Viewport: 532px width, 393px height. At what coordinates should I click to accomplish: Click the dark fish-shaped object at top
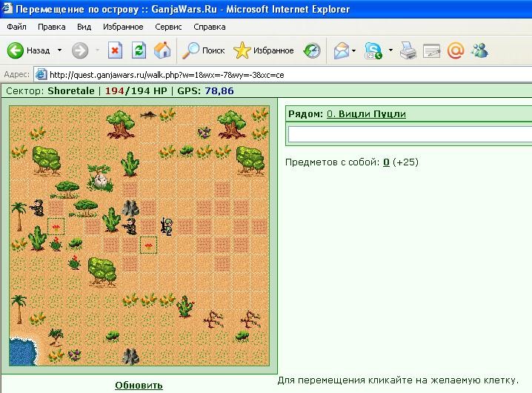(x=148, y=115)
